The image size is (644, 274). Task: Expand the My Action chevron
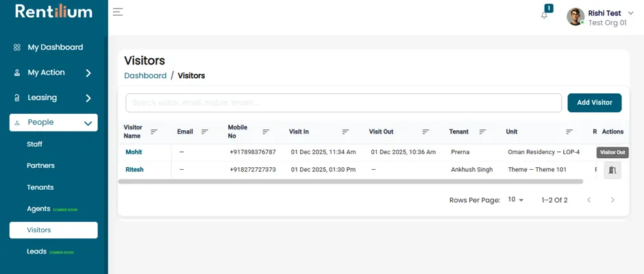(88, 73)
